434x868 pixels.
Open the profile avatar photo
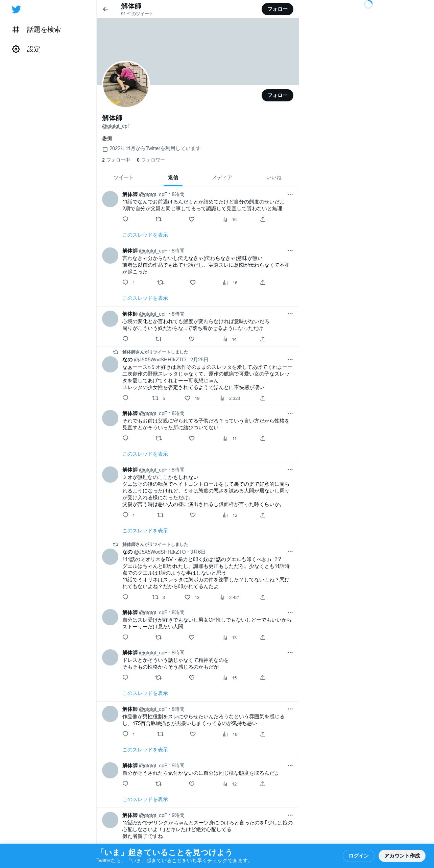(x=126, y=84)
